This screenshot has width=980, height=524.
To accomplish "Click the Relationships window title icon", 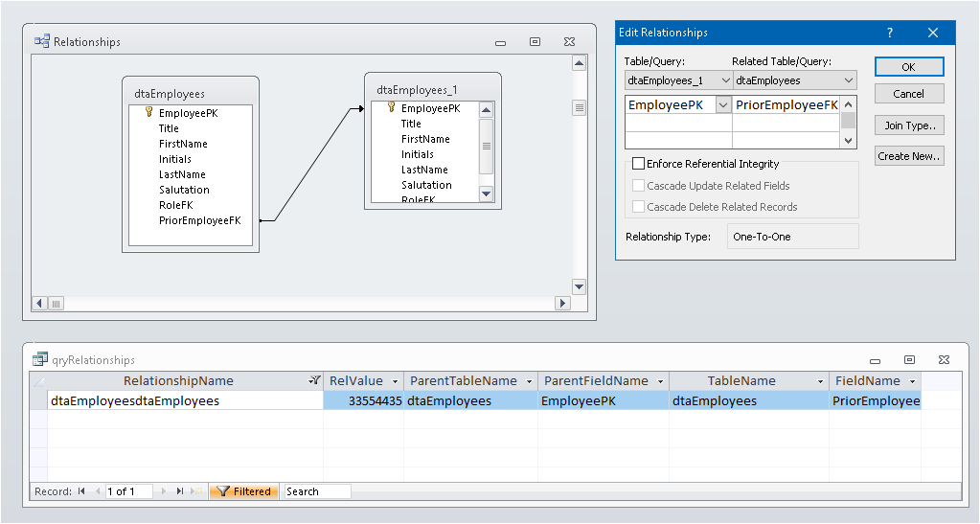I will point(42,41).
